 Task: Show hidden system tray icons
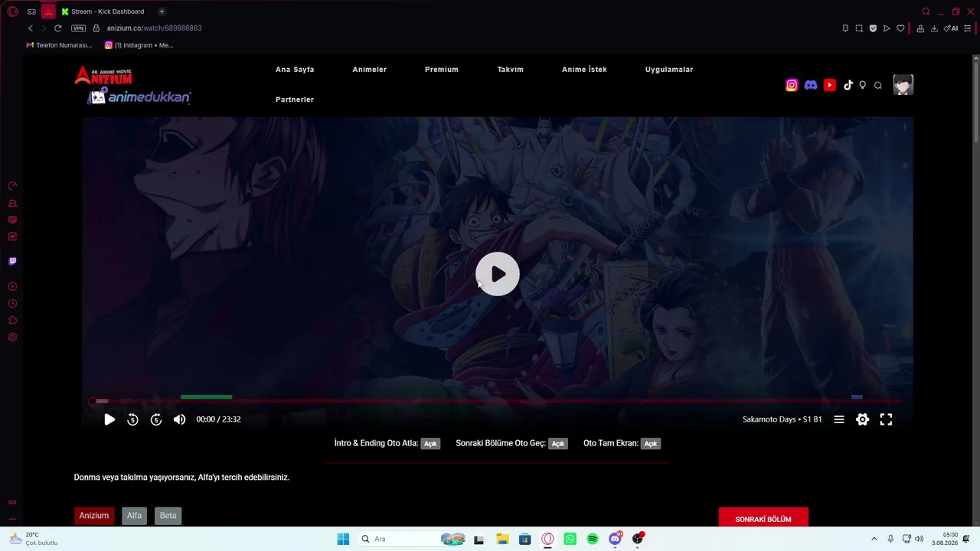pos(874,540)
